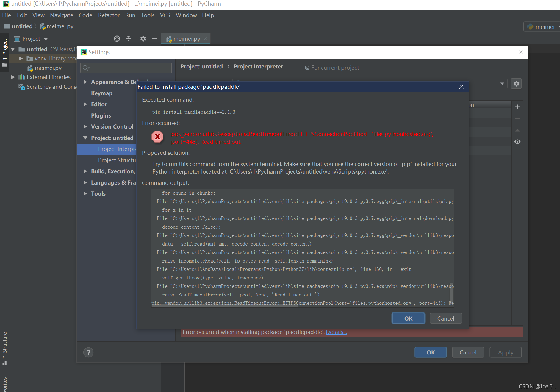Expand the Version Control settings section
The width and height of the screenshot is (560, 392).
point(85,126)
